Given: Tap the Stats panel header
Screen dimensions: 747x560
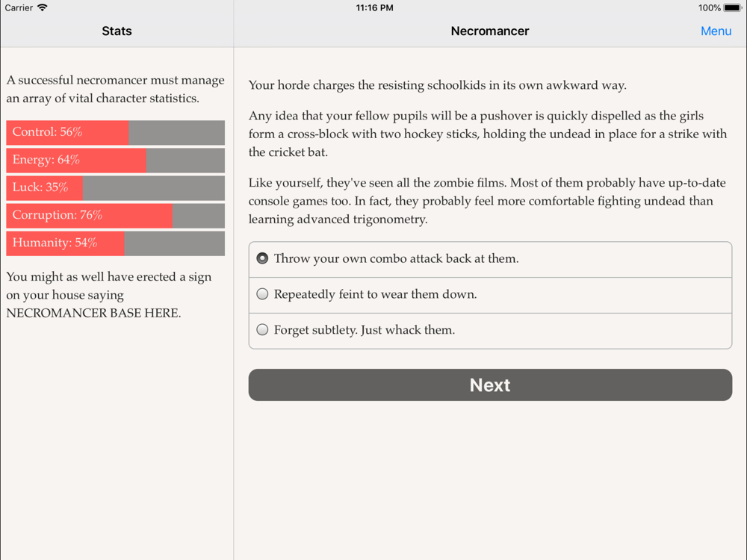Looking at the screenshot, I should click(117, 31).
